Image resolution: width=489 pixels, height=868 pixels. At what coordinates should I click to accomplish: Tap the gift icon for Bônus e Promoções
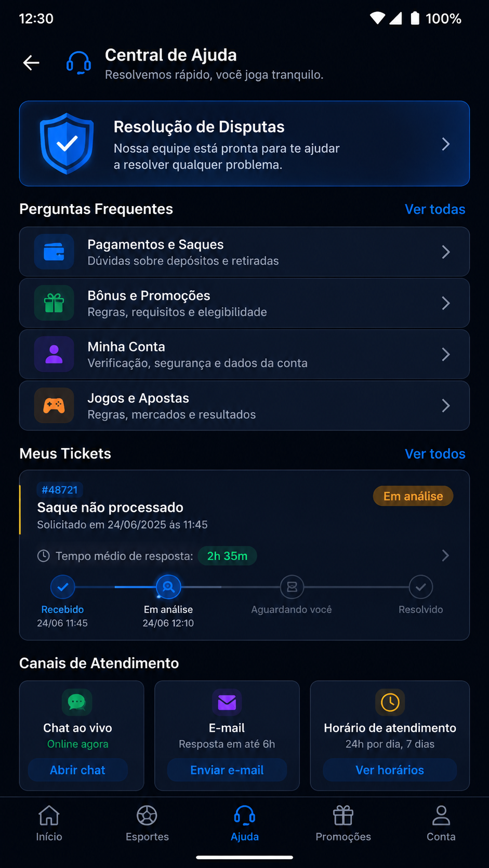[x=54, y=303]
